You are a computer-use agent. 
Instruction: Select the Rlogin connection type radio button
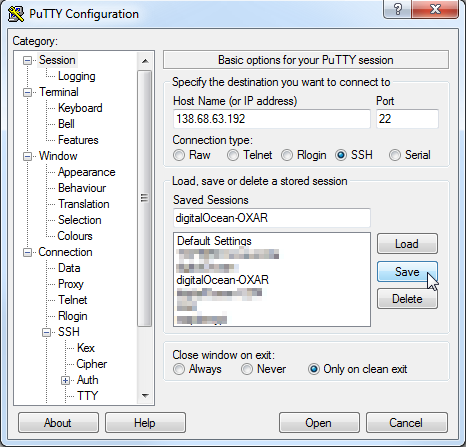[287, 155]
